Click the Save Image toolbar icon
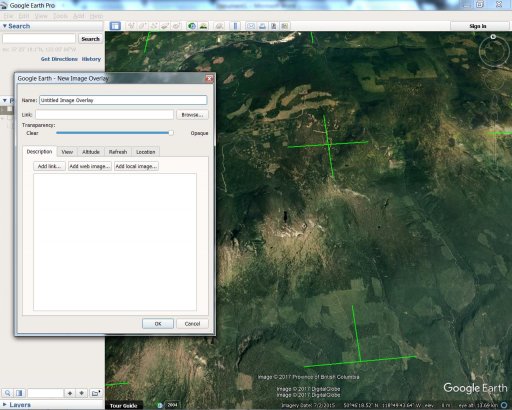Viewport: 512px width, 410px height. pyautogui.click(x=273, y=26)
